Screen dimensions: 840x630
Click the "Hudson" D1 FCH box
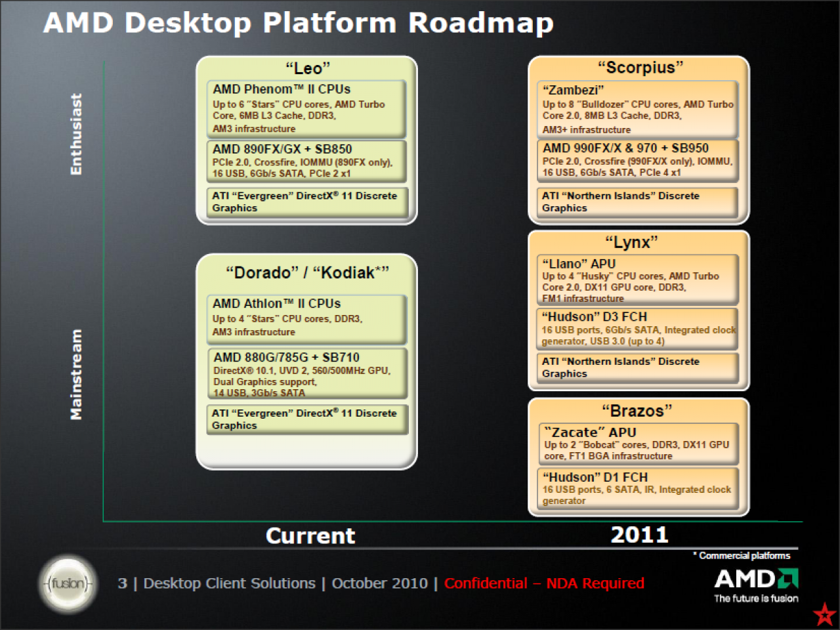click(x=639, y=488)
